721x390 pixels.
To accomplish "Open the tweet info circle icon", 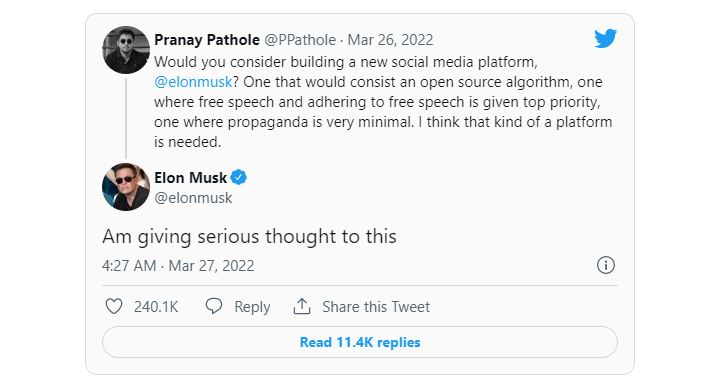I will point(606,265).
